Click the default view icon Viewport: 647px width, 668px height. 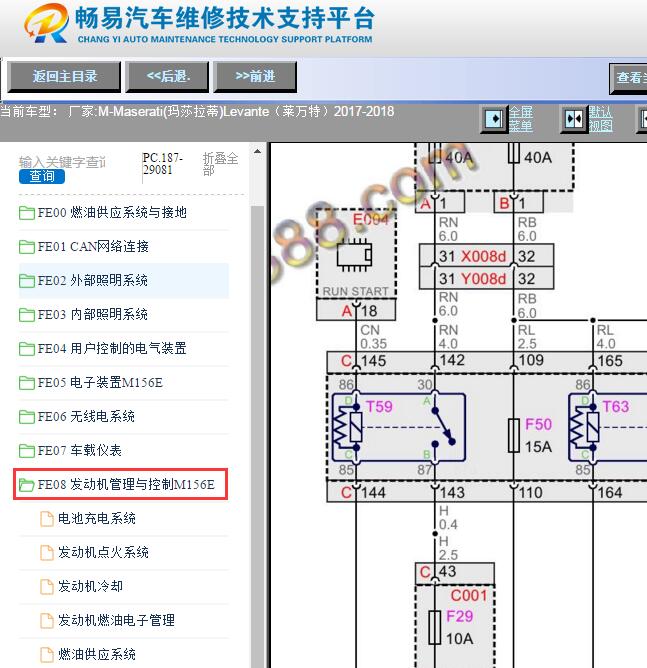(x=573, y=119)
